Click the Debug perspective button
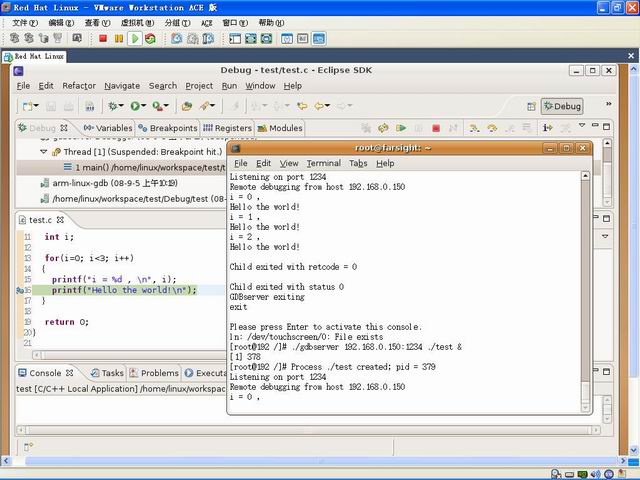640x480 pixels. 562,106
